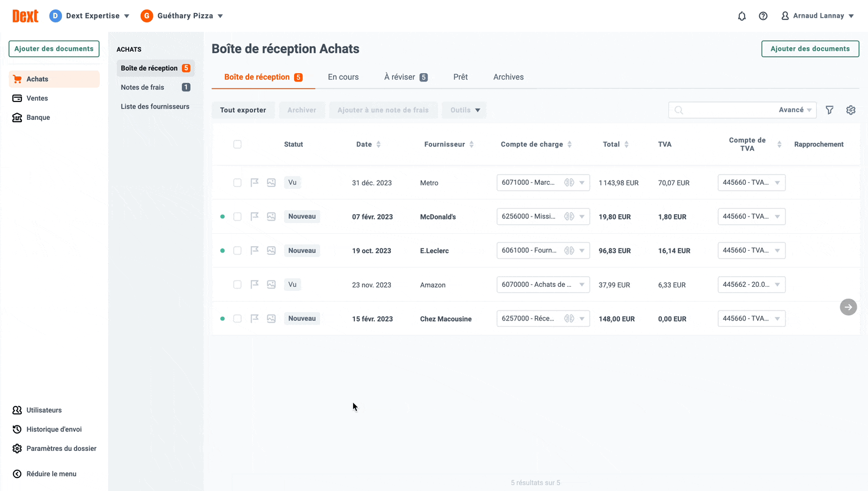Open Notes de frais submenu
The height and width of the screenshot is (491, 868).
[x=155, y=87]
